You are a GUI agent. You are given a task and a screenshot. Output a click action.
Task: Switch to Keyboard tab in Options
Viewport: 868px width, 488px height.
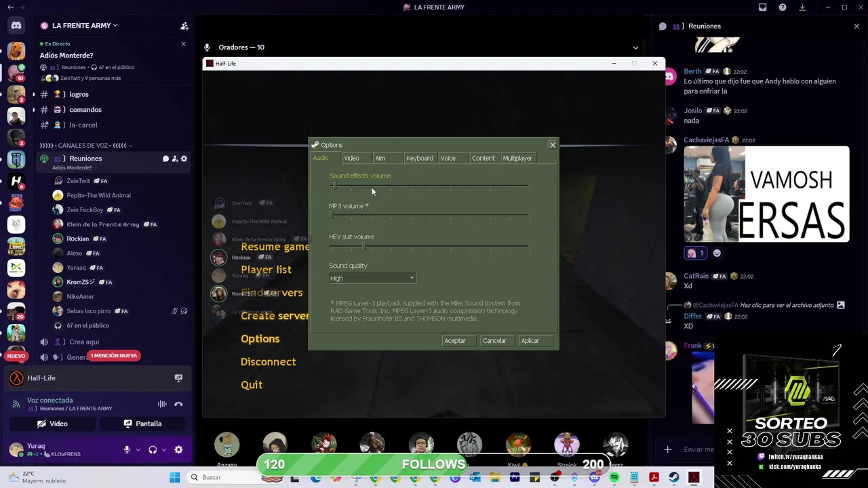coord(420,158)
